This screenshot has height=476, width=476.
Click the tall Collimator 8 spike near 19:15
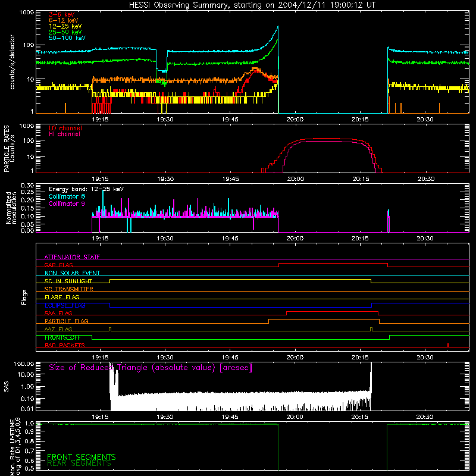point(103,202)
